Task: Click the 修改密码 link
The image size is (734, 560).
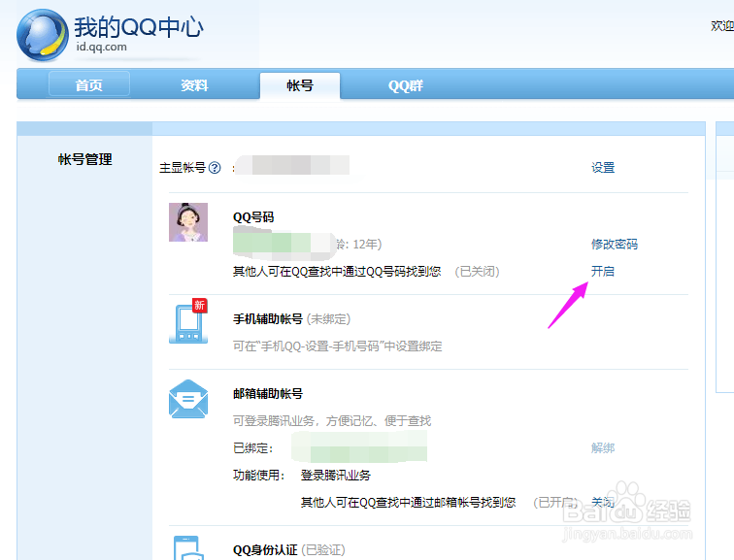Action: pyautogui.click(x=615, y=245)
